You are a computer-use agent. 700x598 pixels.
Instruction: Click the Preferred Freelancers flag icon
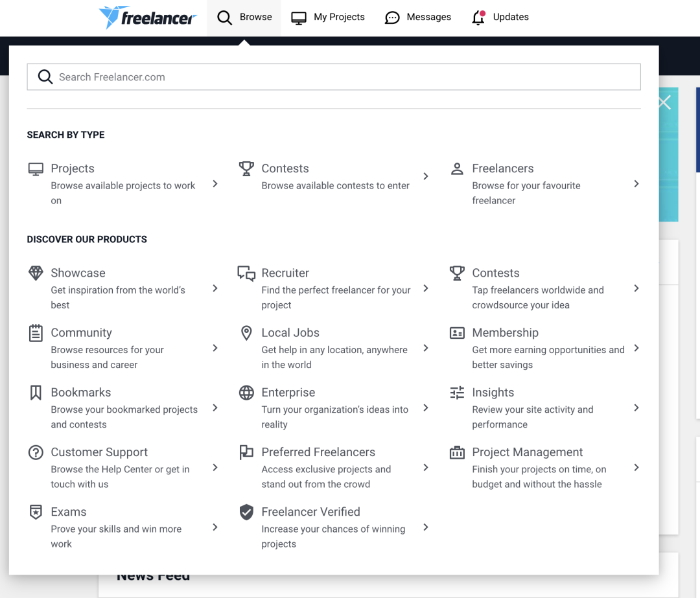pyautogui.click(x=246, y=452)
